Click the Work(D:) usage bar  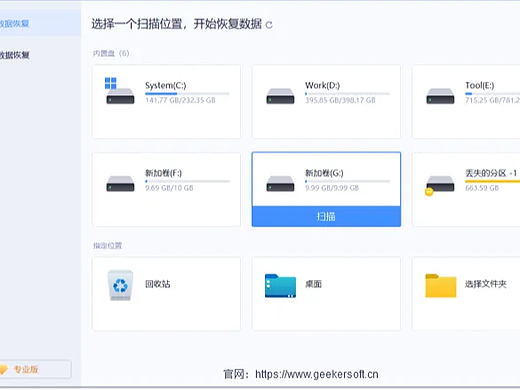click(x=347, y=94)
